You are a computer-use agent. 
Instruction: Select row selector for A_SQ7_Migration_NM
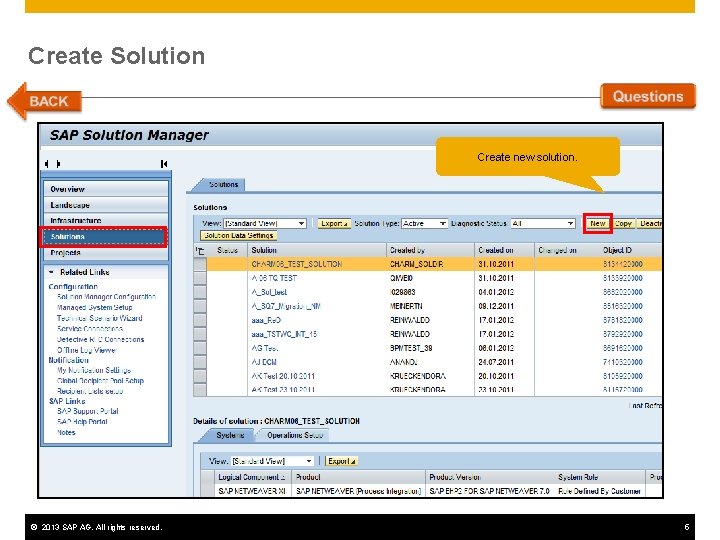200,306
